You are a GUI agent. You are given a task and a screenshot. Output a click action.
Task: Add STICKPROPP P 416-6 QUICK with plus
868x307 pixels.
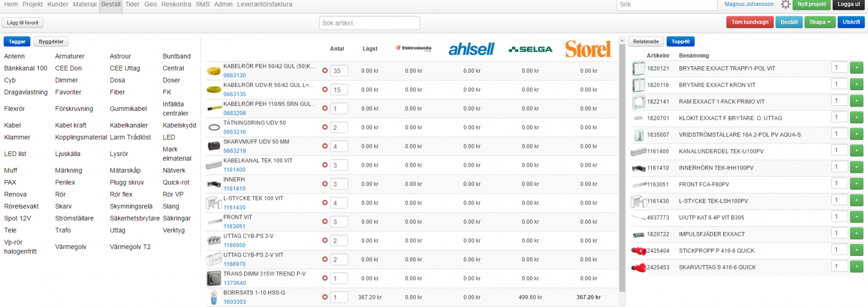tap(856, 250)
